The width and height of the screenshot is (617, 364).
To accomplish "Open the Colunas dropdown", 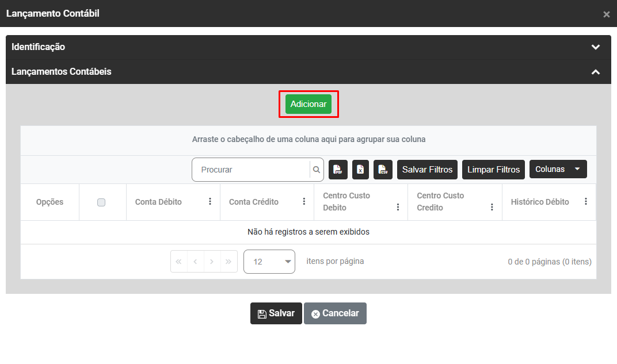I will [x=558, y=169].
